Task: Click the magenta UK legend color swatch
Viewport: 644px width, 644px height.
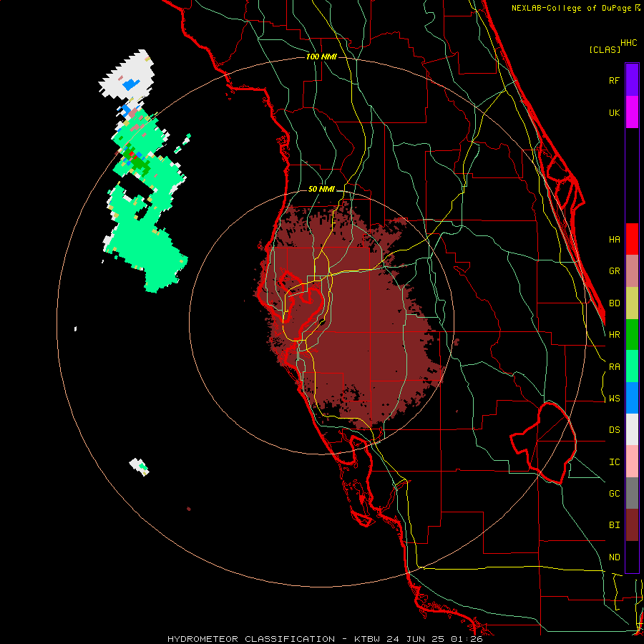Action: pos(632,112)
